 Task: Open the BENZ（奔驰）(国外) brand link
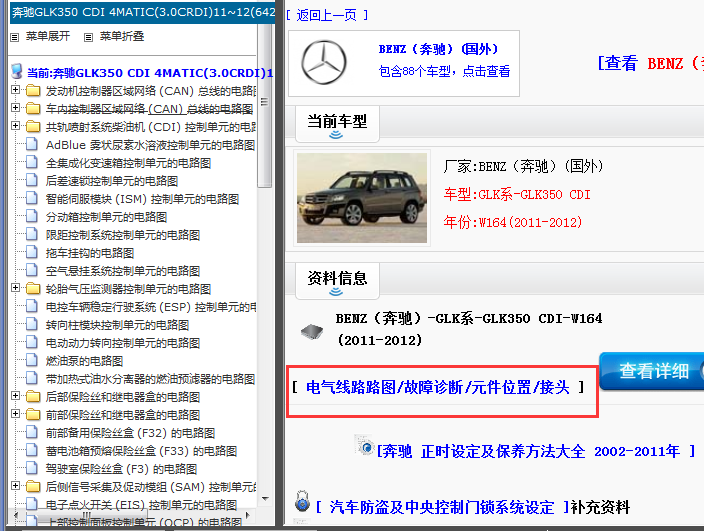[438, 49]
